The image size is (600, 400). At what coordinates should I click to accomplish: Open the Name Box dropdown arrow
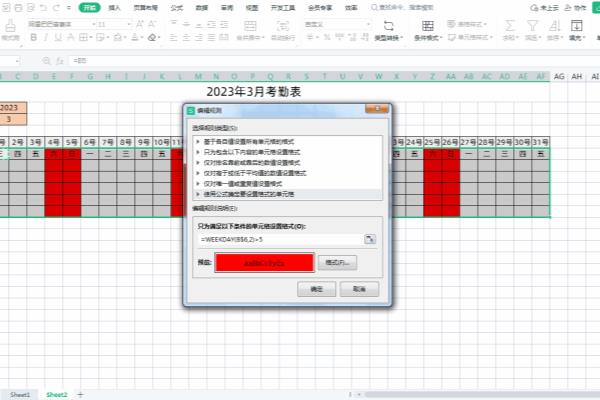[x=17, y=61]
